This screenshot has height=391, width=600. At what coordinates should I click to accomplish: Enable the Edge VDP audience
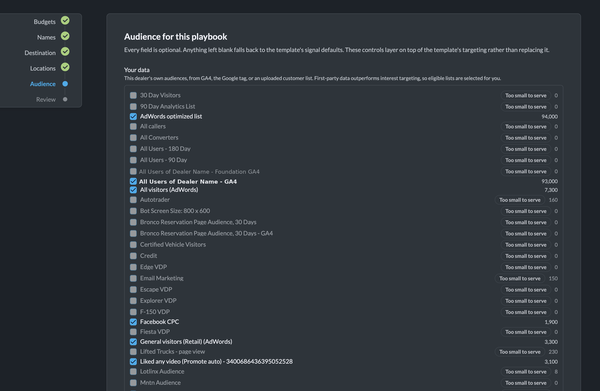133,267
